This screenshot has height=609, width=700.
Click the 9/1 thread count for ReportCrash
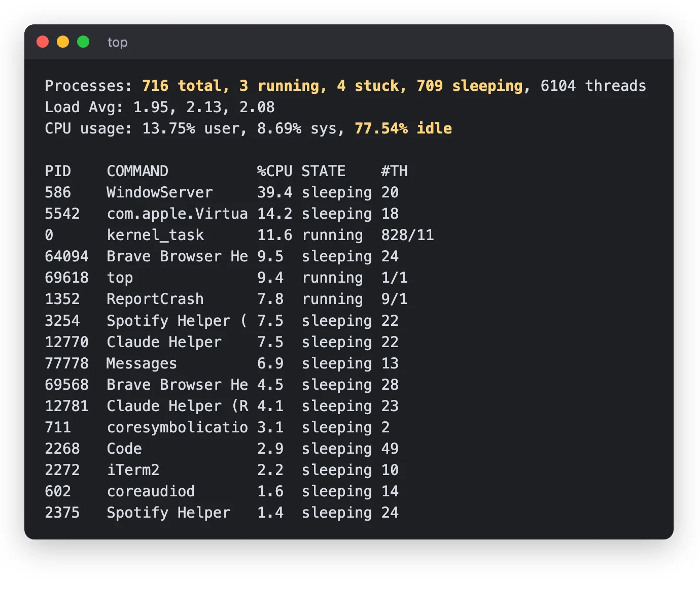click(x=394, y=299)
